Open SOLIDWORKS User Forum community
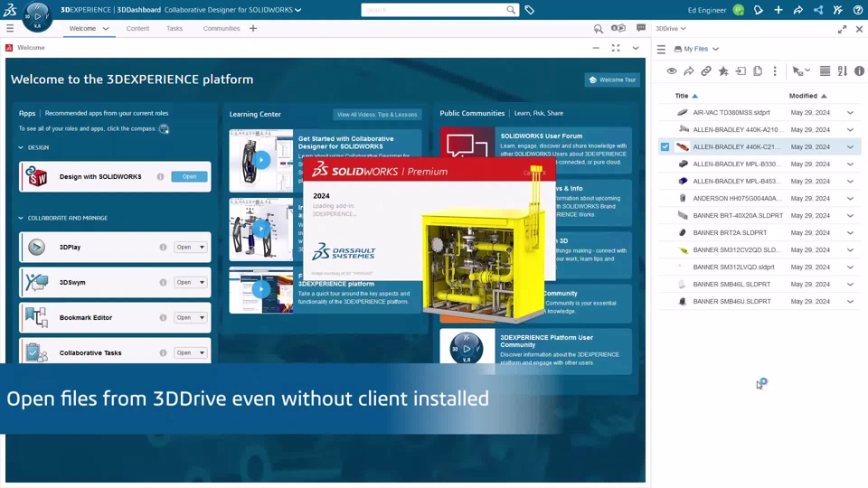The height and width of the screenshot is (488, 868). tap(541, 136)
